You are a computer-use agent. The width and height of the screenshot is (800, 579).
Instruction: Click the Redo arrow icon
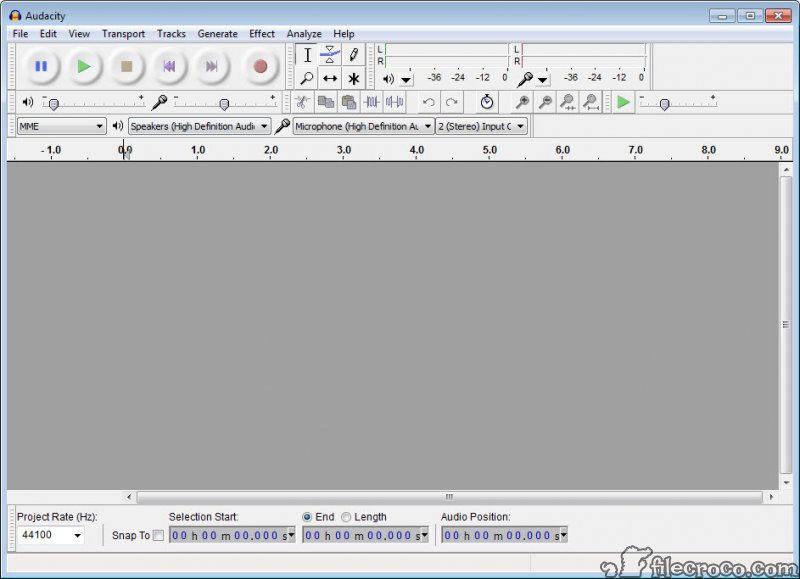pos(452,102)
